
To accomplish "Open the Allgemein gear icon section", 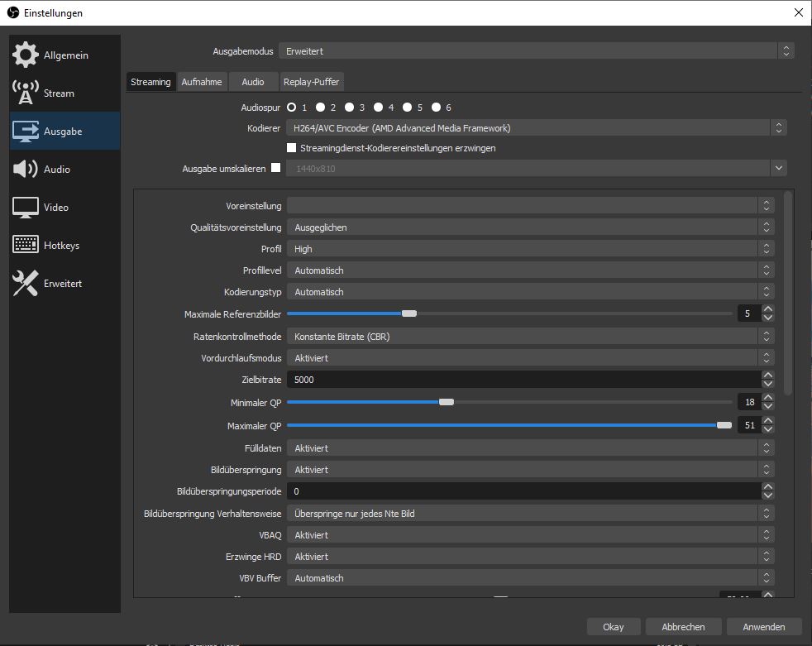I will (x=26, y=55).
